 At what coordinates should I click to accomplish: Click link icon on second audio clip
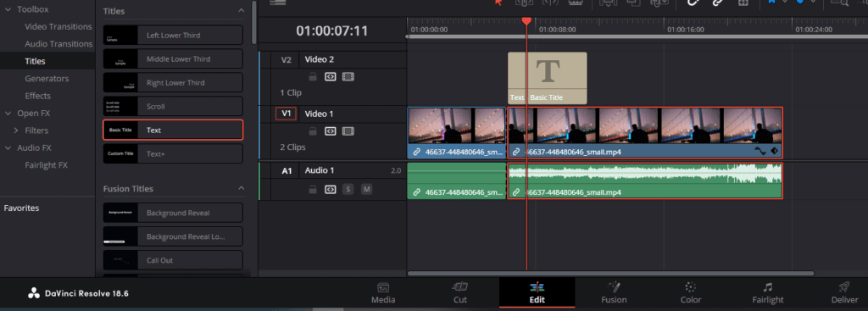[x=516, y=192]
